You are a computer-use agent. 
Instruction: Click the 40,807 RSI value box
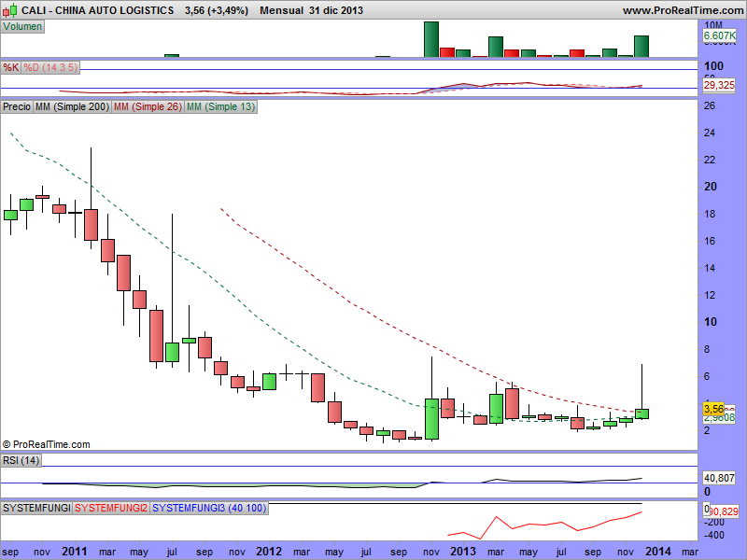pos(719,478)
